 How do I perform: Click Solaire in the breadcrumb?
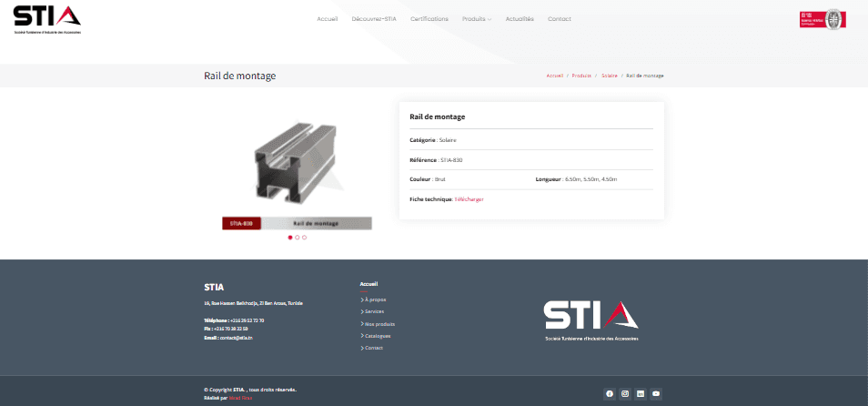pos(610,76)
